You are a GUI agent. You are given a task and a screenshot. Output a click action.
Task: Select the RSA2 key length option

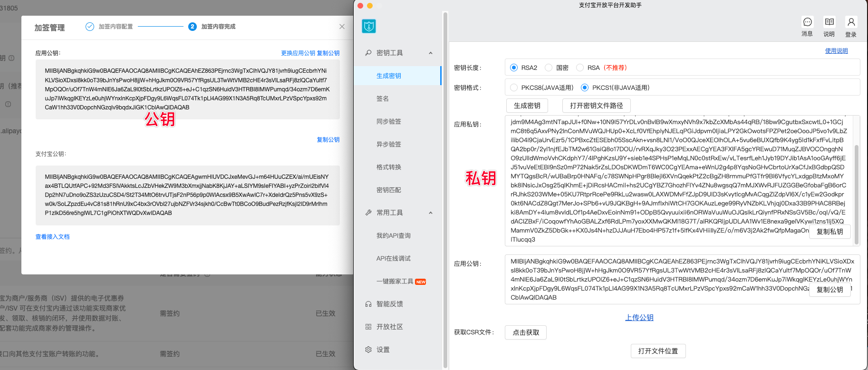514,68
